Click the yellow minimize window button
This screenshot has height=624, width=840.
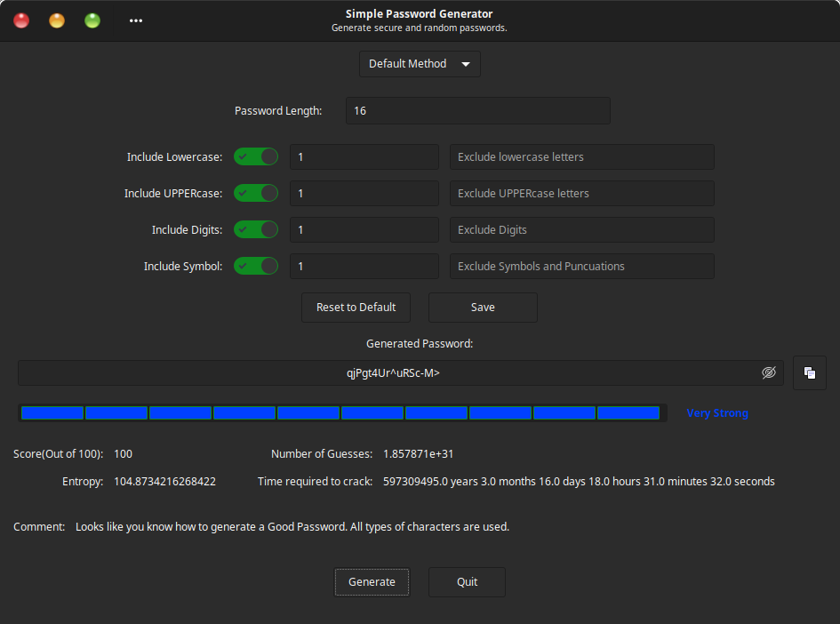[57, 20]
